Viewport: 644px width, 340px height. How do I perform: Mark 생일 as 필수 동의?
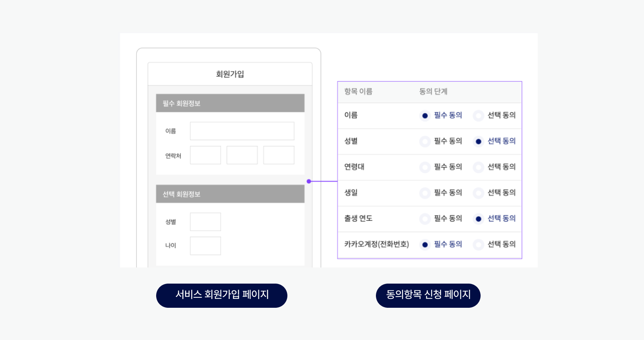click(425, 193)
